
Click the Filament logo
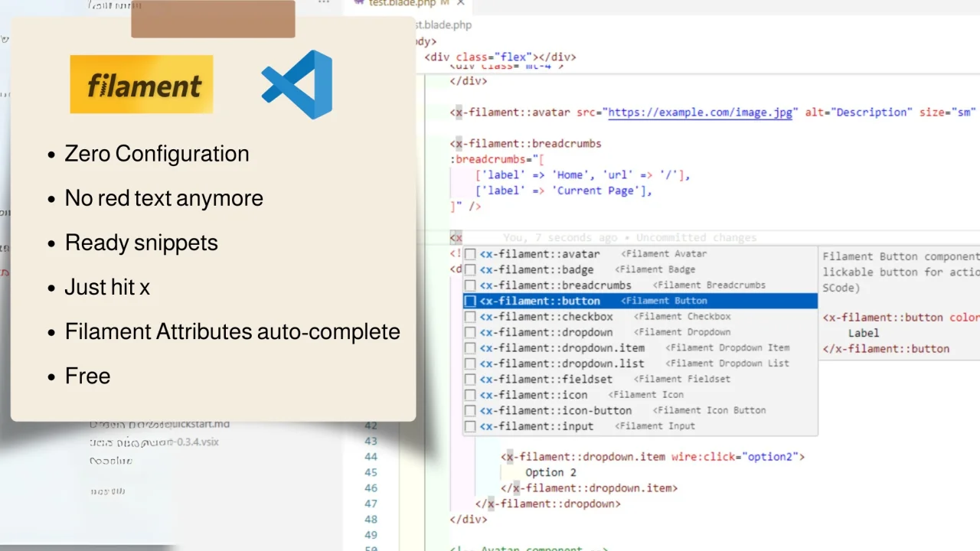click(x=141, y=84)
